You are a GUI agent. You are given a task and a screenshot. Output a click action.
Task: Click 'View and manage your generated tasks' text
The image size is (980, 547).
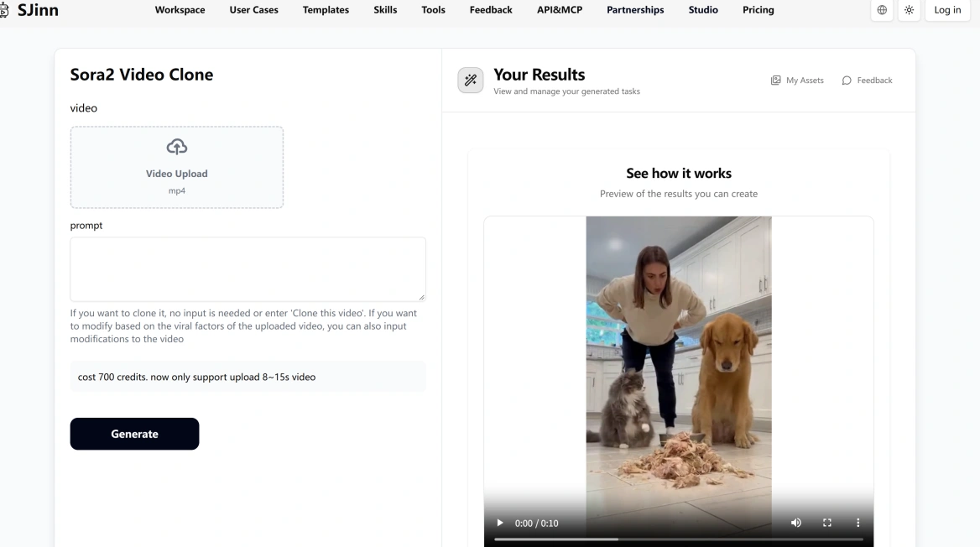pos(566,91)
